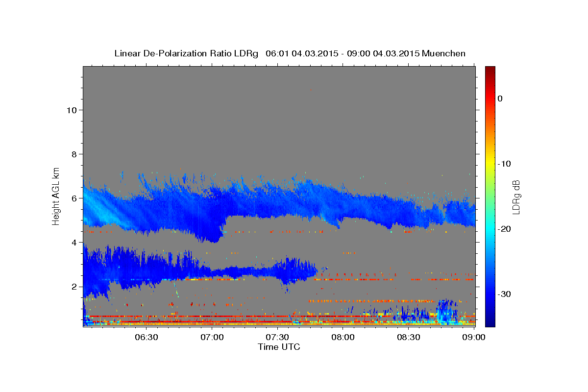Image resolution: width=588 pixels, height=392 pixels.
Task: Click the colorbar value label '-30'
Action: point(505,294)
